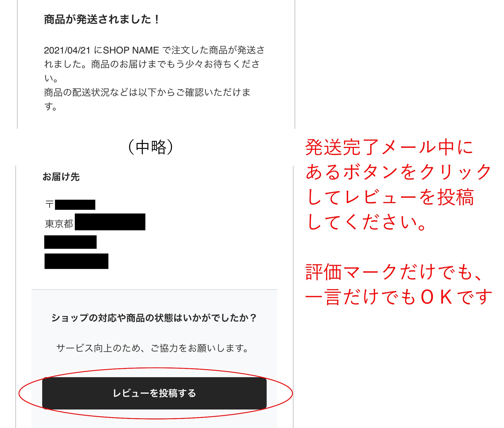Image resolution: width=504 pixels, height=428 pixels.
Task: Select the 商品が発送されました！ heading
Action: point(102,19)
